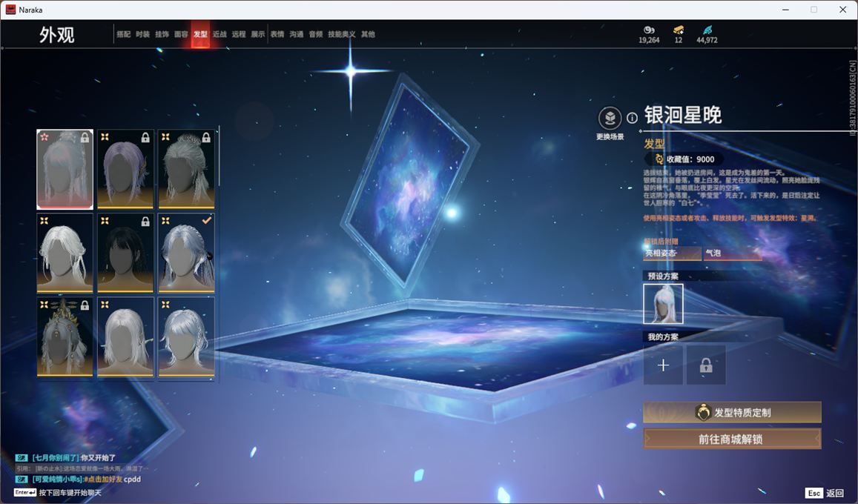The width and height of the screenshot is (858, 504).
Task: Click the #点击加好友 link in chat
Action: [x=103, y=480]
